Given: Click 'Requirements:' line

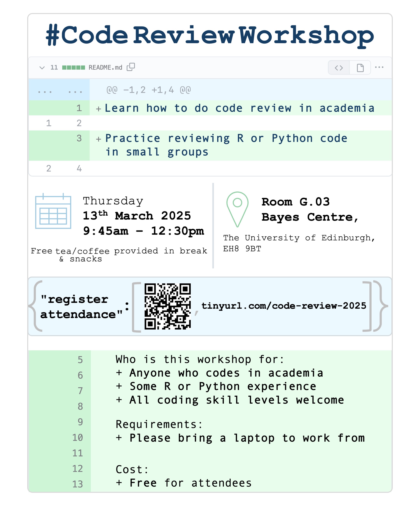Looking at the screenshot, I should [x=159, y=425].
